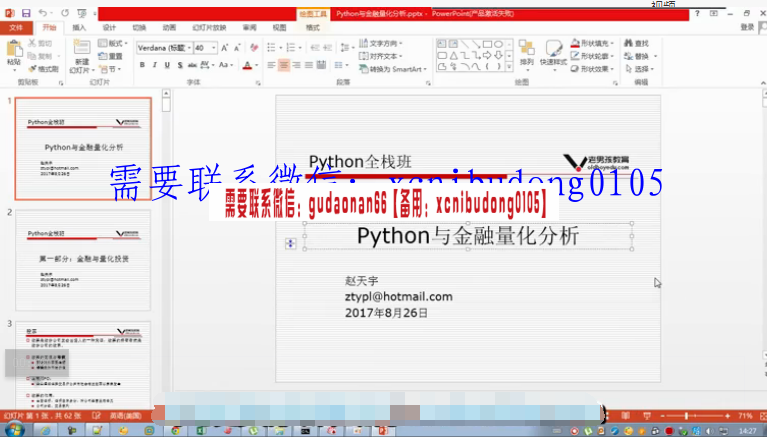
Task: Open the 切换 (Transitions) ribbon tab
Action: 139,27
